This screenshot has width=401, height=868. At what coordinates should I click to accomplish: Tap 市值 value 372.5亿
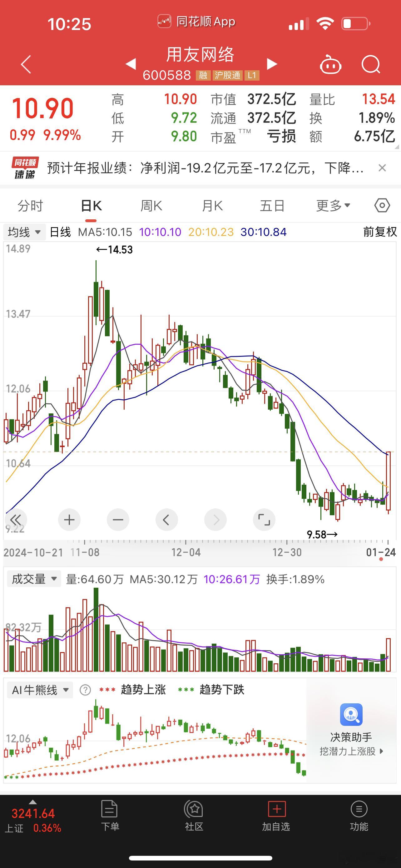271,99
